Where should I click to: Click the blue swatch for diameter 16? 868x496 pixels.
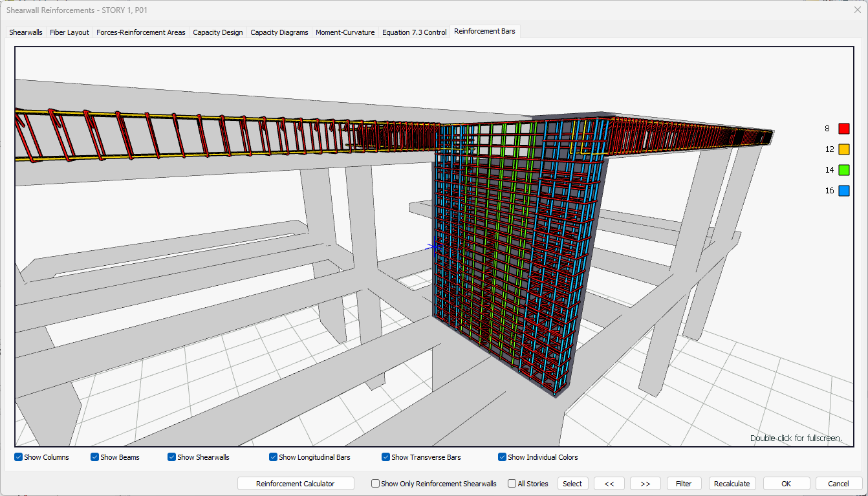tap(843, 191)
